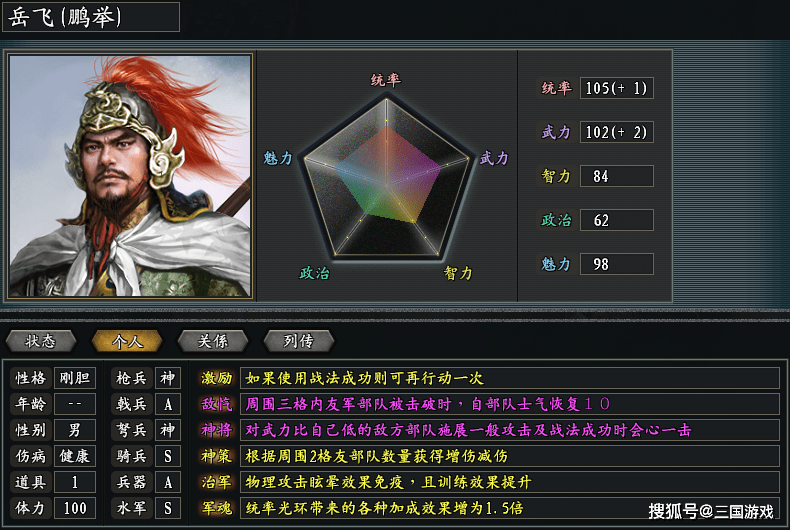Click the 武力 value field showing 102
Image resolution: width=790 pixels, height=530 pixels.
617,132
